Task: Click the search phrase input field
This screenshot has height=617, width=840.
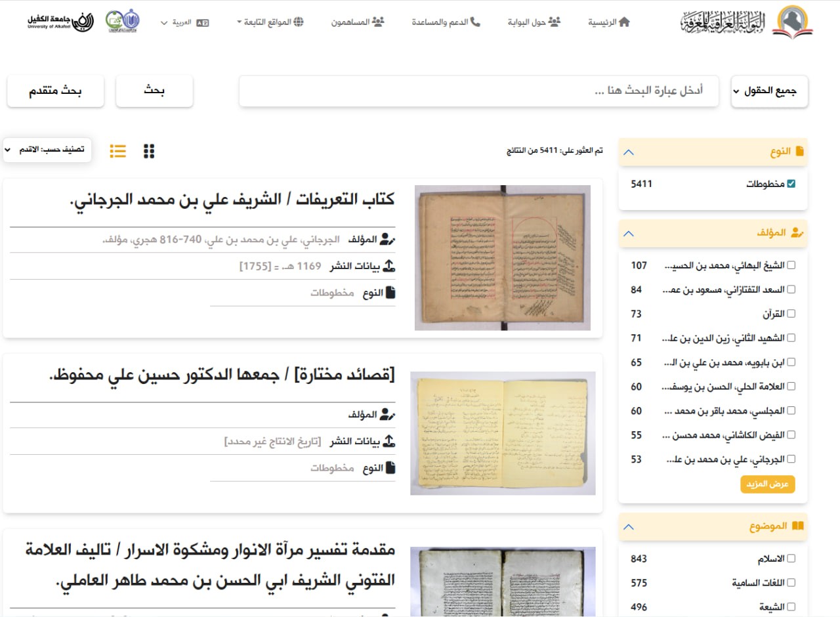Action: click(x=478, y=91)
